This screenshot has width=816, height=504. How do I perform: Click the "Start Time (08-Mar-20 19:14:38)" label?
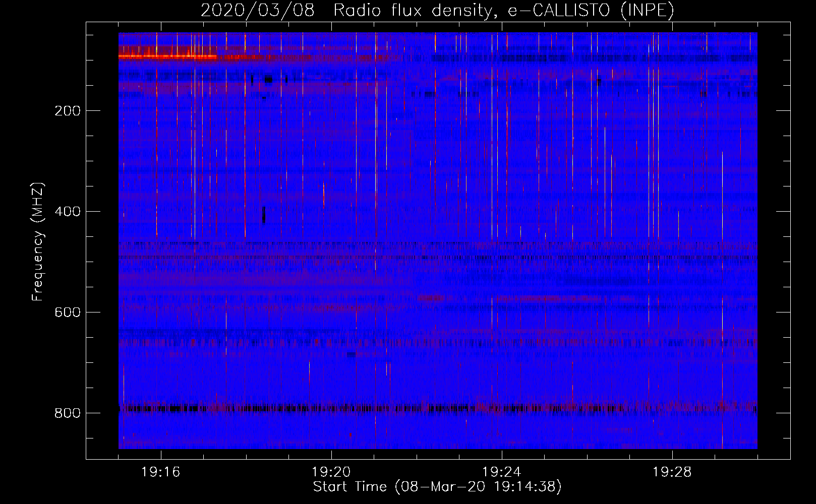tap(437, 487)
